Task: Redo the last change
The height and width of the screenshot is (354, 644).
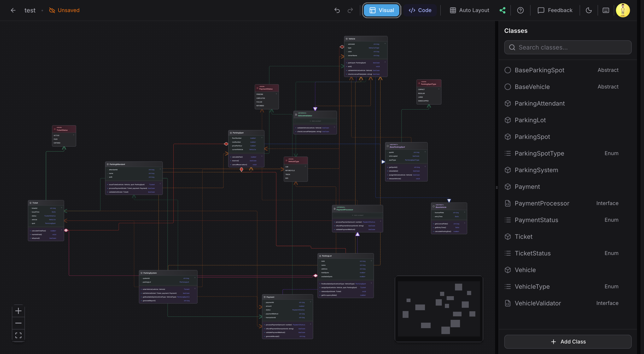Action: 350,10
